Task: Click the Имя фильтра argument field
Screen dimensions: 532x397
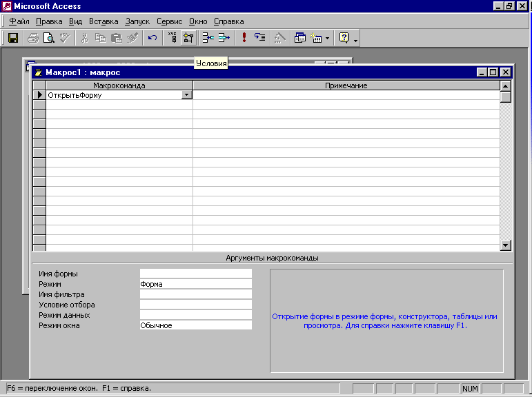Action: click(x=196, y=294)
